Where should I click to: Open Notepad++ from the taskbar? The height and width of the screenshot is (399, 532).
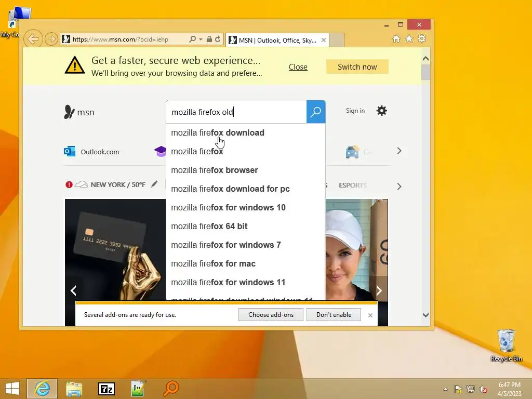pyautogui.click(x=138, y=389)
